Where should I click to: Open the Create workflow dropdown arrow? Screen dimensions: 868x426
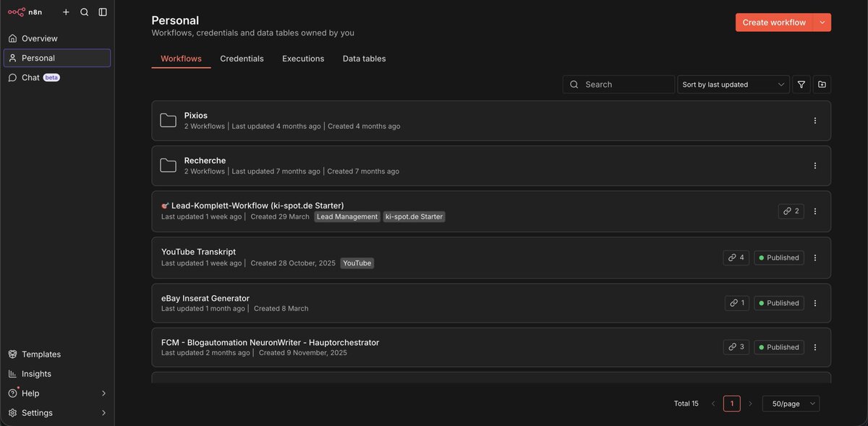coord(822,22)
